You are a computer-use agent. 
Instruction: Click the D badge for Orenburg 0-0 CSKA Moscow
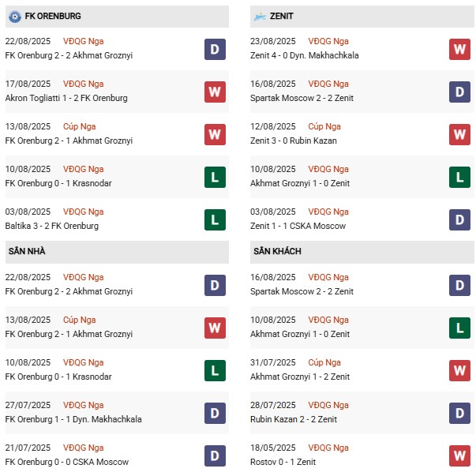point(215,455)
